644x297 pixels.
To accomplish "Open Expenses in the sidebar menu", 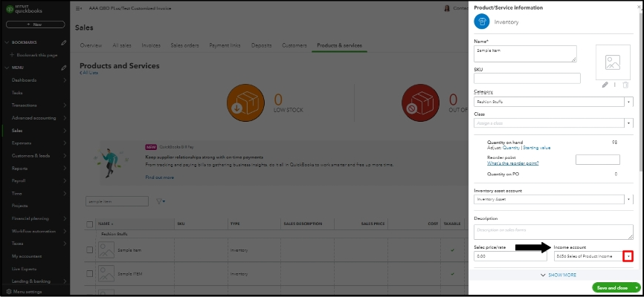I will 22,143.
